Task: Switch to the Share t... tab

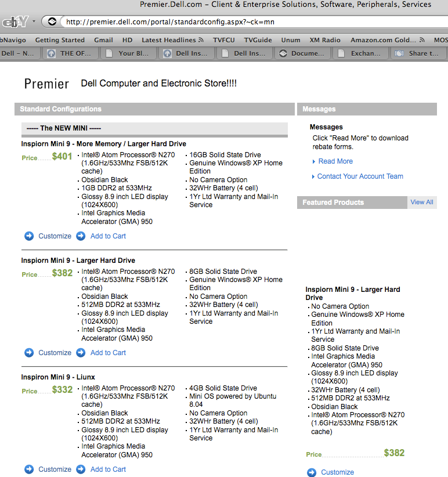Action: pos(419,53)
